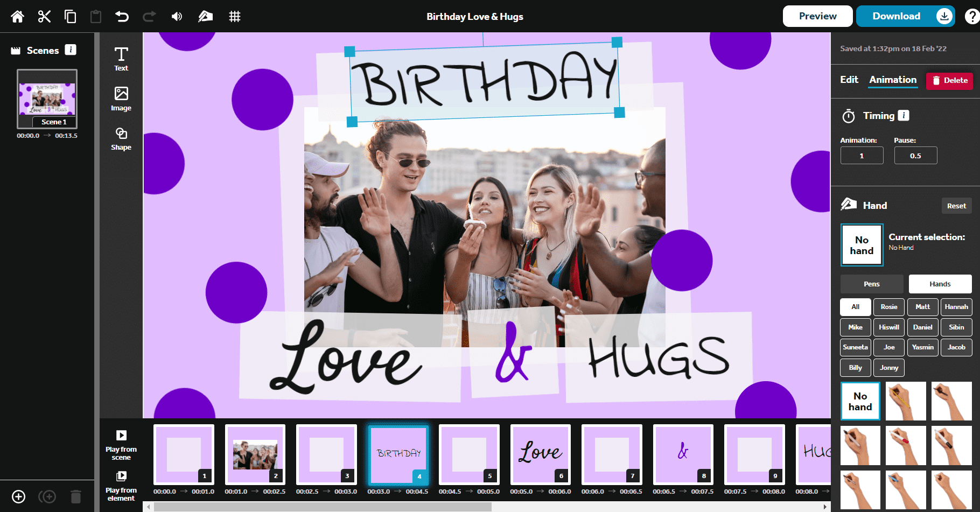Viewport: 980px width, 512px height.
Task: Show Timing info icon
Action: pos(904,115)
